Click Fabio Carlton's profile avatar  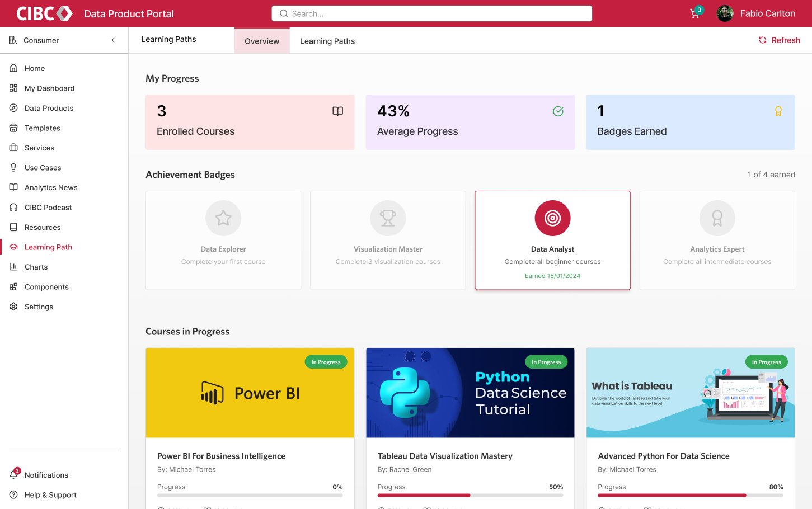coord(725,13)
